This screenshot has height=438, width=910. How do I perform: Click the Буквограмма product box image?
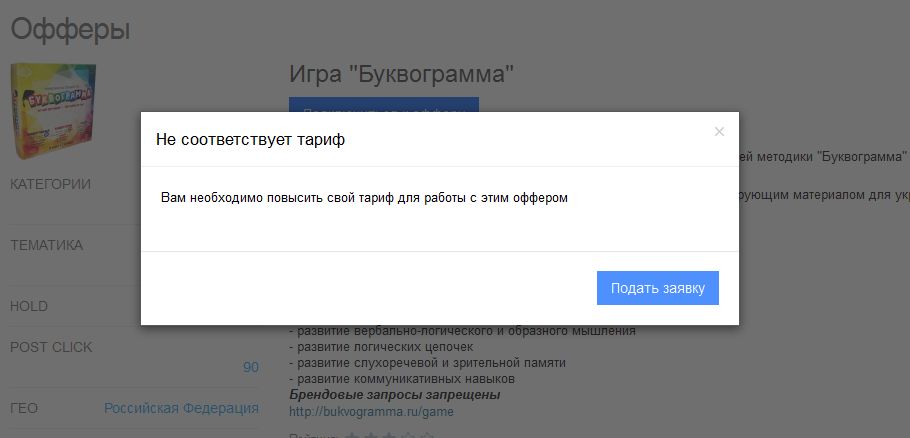coord(53,110)
